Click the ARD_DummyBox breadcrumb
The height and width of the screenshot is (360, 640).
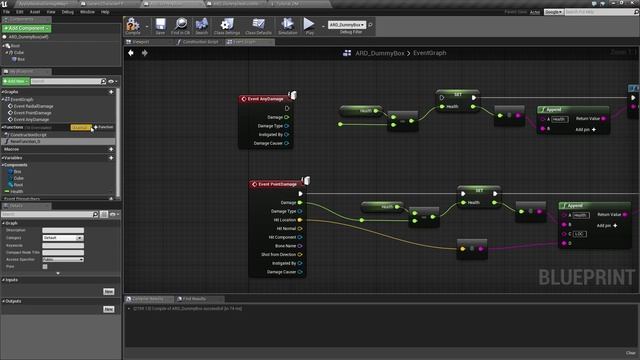tap(380, 53)
